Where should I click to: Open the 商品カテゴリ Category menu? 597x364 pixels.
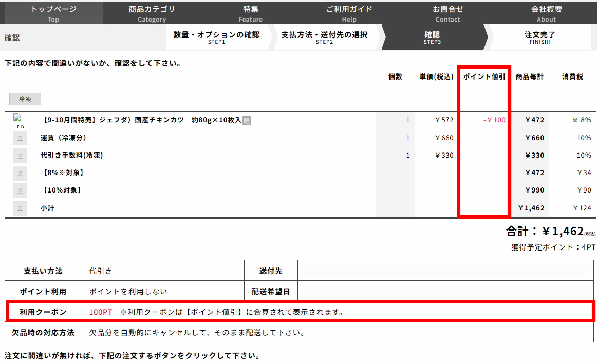pos(152,13)
